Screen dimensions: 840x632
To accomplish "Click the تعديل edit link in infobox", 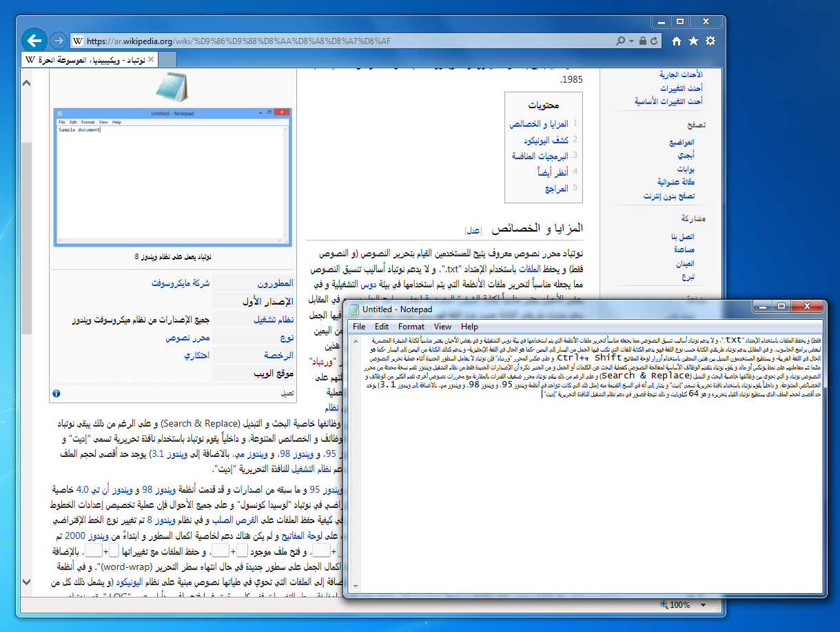I will click(x=287, y=394).
